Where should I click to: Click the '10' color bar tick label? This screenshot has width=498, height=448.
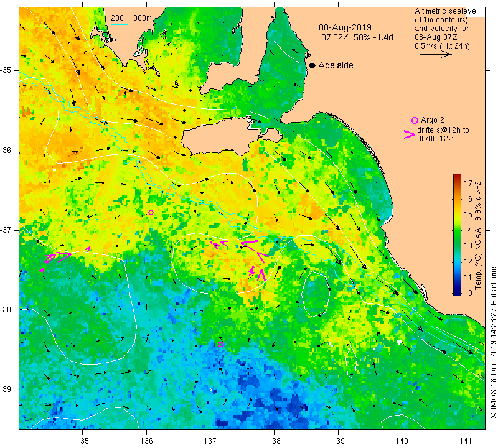(468, 292)
